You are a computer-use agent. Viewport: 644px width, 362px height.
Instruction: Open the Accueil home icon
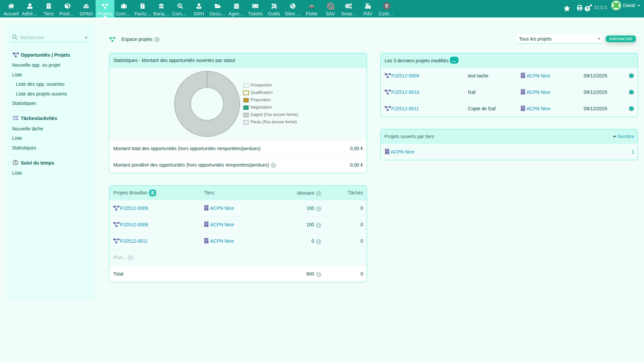[11, 6]
